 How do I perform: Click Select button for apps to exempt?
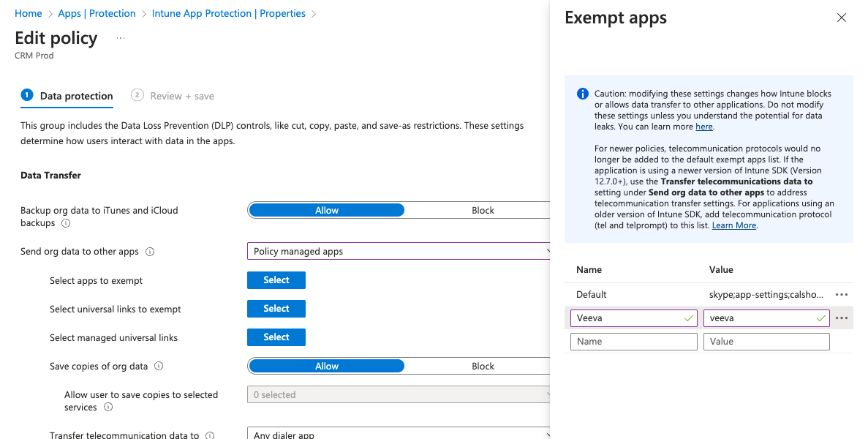coord(276,280)
